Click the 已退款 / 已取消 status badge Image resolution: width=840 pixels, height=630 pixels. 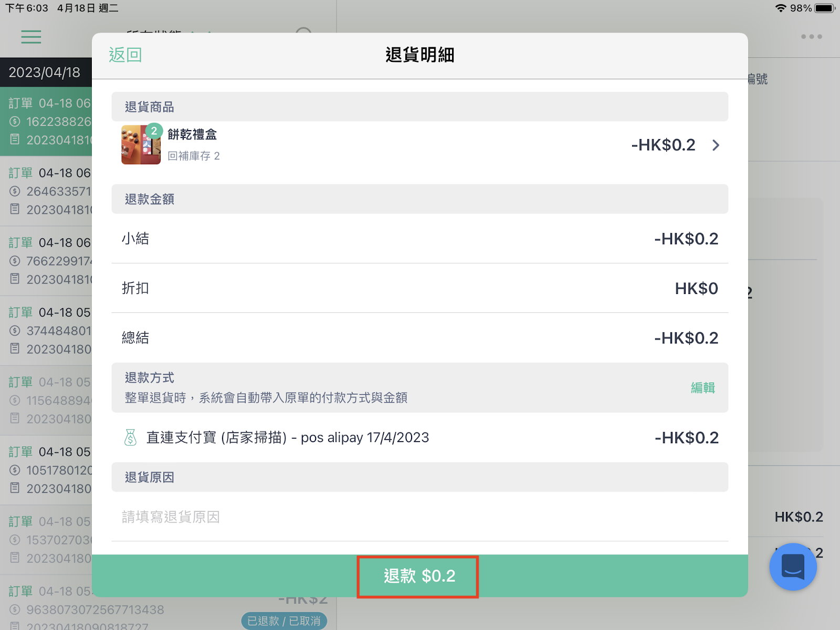click(284, 621)
